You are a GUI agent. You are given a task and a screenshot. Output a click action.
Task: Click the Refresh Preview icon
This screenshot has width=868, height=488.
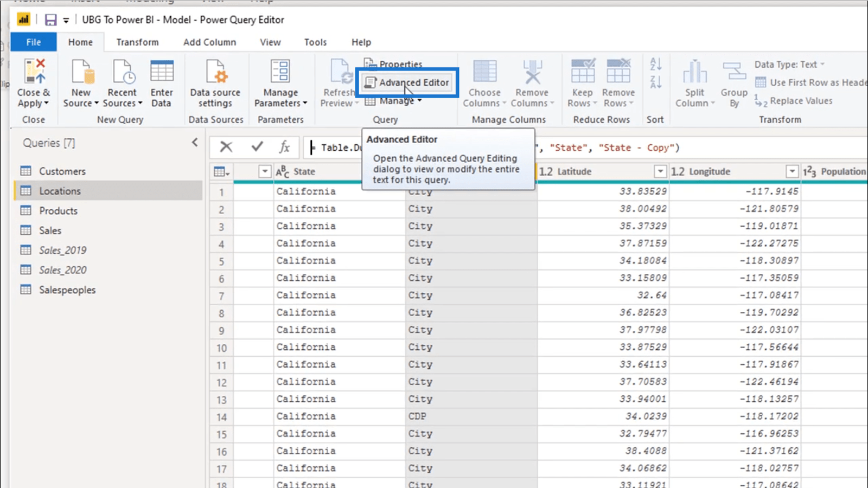tap(341, 72)
